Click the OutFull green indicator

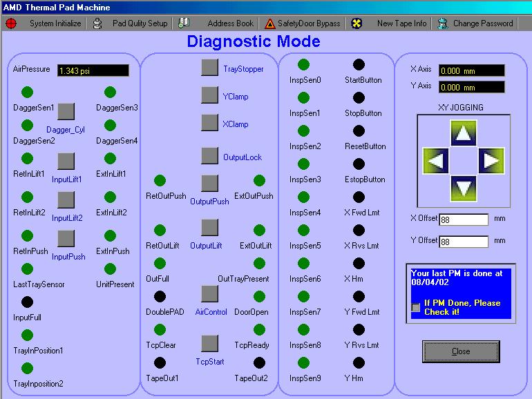coord(160,263)
